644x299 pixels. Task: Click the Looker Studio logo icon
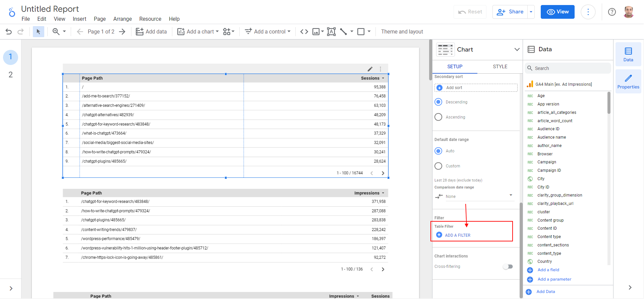[12, 12]
